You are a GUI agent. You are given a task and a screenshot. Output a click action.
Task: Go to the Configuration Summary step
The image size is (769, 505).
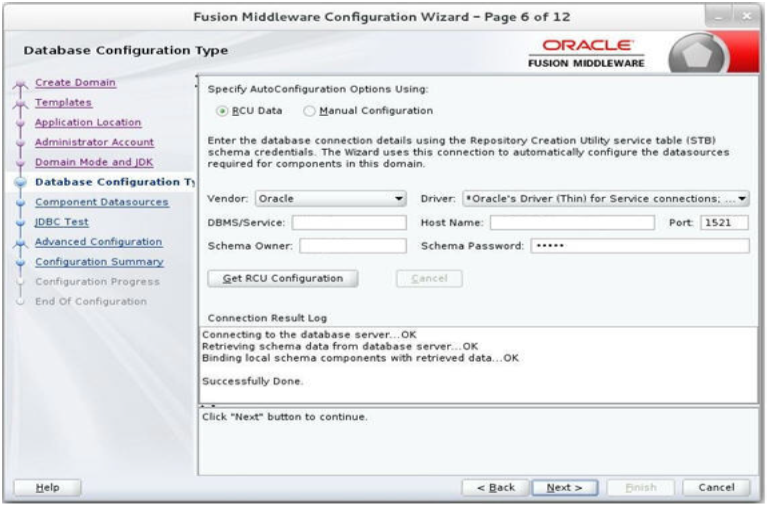pyautogui.click(x=99, y=262)
